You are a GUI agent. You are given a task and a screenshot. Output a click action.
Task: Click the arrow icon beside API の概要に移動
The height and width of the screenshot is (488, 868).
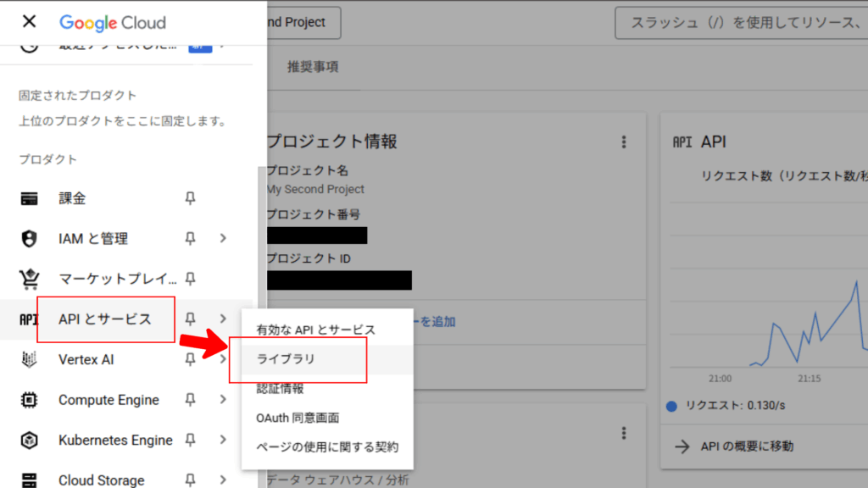pyautogui.click(x=682, y=446)
